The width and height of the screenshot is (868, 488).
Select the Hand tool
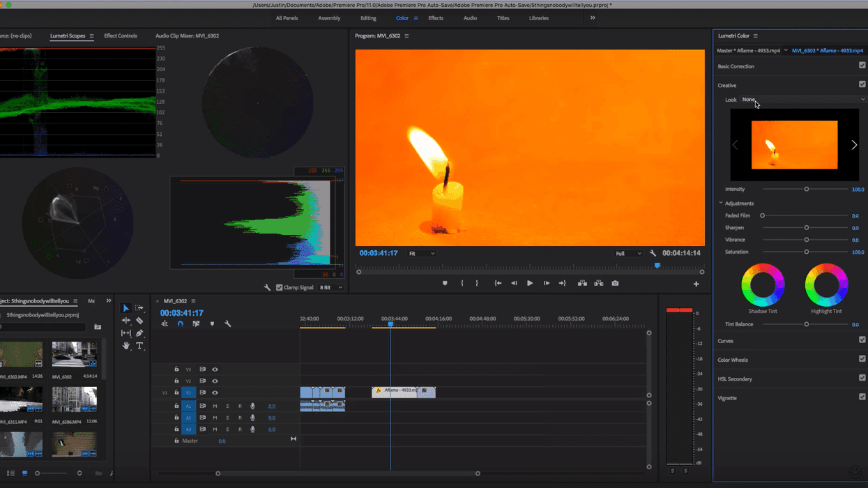126,346
